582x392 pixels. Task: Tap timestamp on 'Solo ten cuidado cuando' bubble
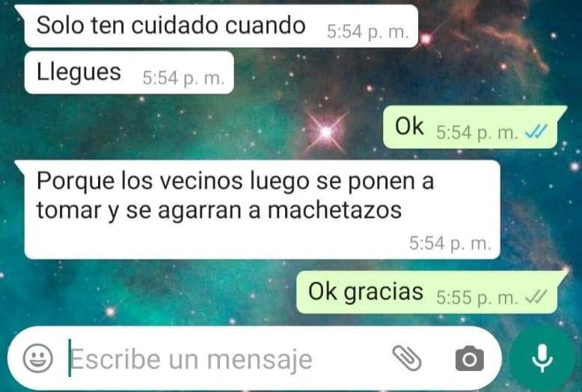368,32
